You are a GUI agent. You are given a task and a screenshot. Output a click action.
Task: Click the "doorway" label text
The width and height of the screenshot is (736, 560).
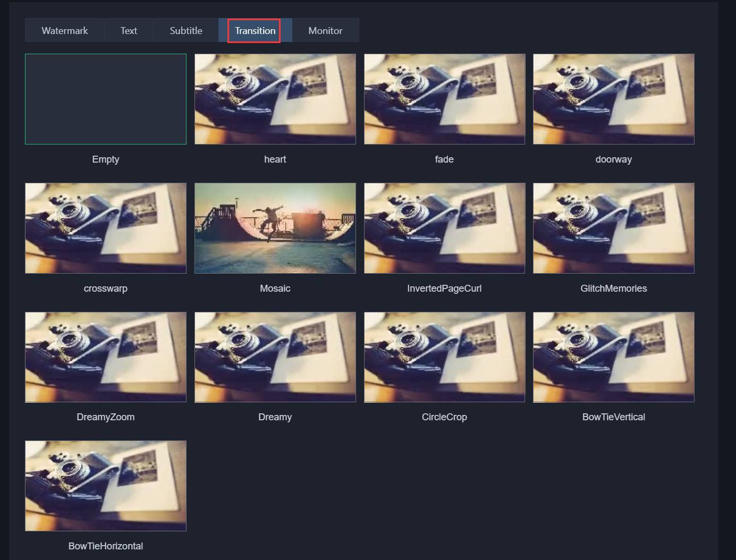(x=614, y=159)
